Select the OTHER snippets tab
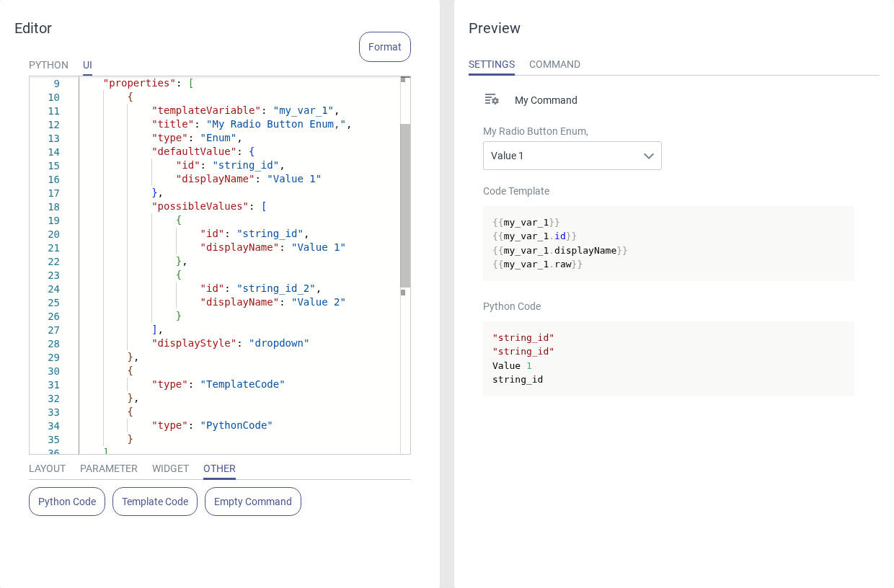 point(219,468)
